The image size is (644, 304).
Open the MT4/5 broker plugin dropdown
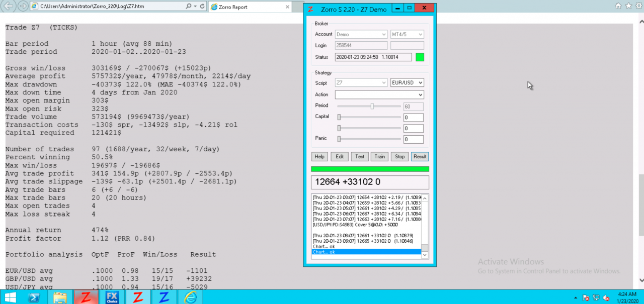tap(407, 34)
